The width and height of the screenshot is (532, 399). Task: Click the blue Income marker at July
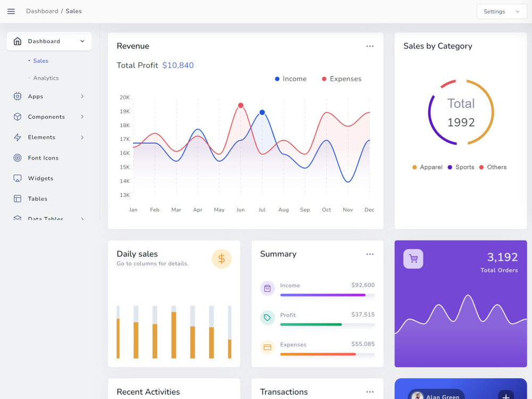[262, 112]
